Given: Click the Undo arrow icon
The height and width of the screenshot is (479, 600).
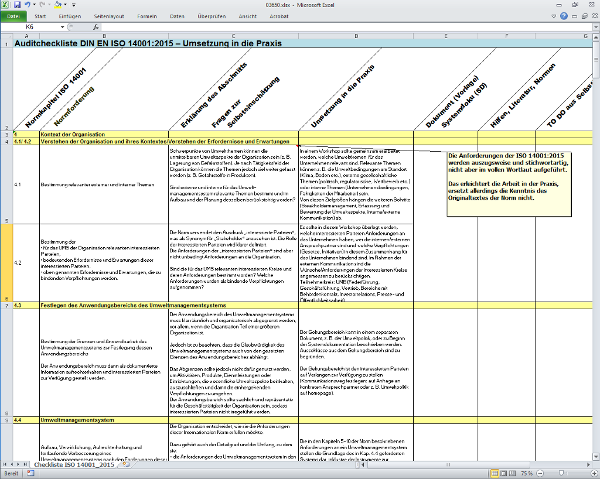Looking at the screenshot, I should [27, 5].
